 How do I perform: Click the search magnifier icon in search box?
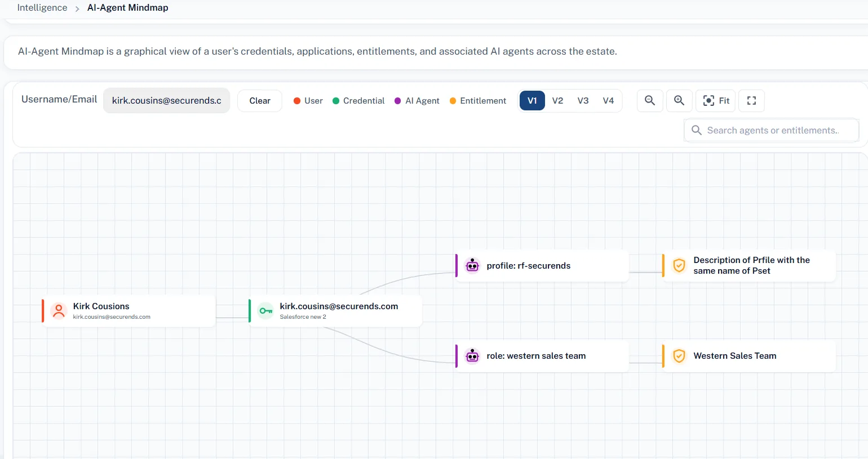click(697, 130)
